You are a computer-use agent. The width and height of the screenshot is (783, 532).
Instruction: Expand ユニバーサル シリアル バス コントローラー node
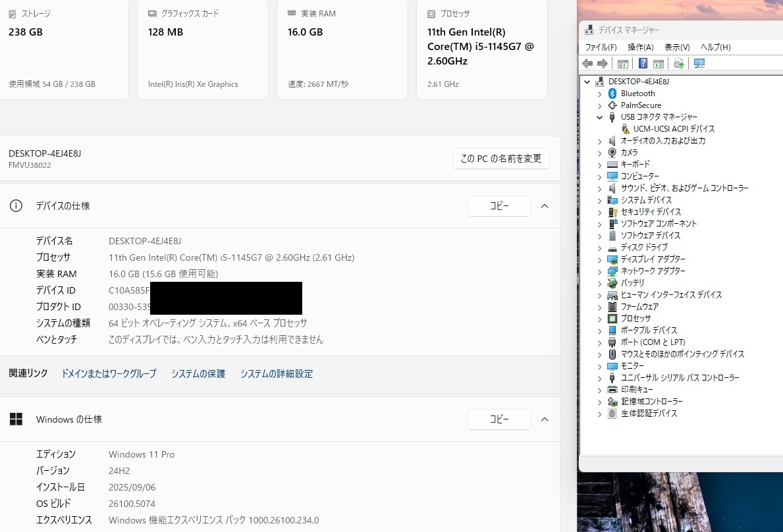(x=600, y=379)
